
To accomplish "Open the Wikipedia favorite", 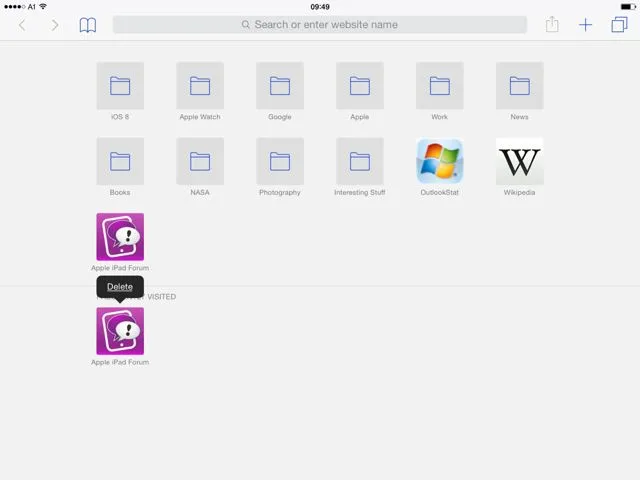I will (520, 161).
